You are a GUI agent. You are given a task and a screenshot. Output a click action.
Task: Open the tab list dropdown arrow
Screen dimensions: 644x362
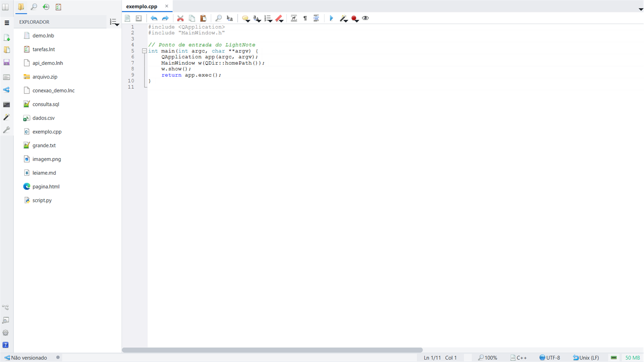640,9
